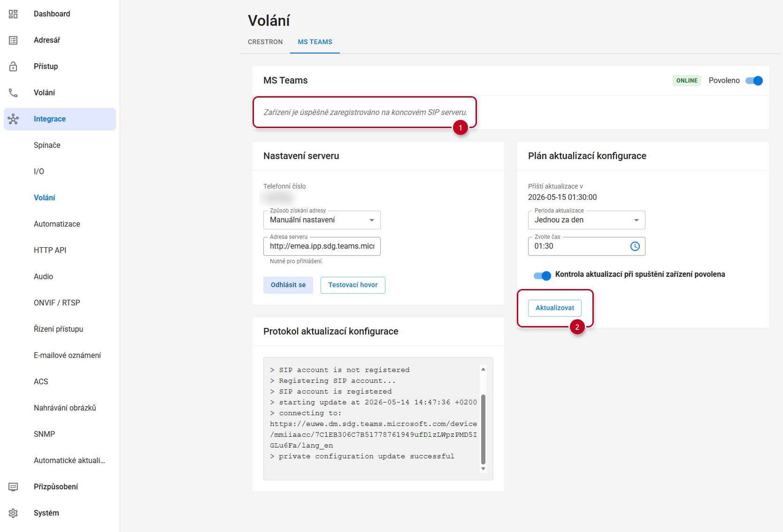Open Automatické aktualizace item
The height and width of the screenshot is (532, 783).
tap(60, 461)
